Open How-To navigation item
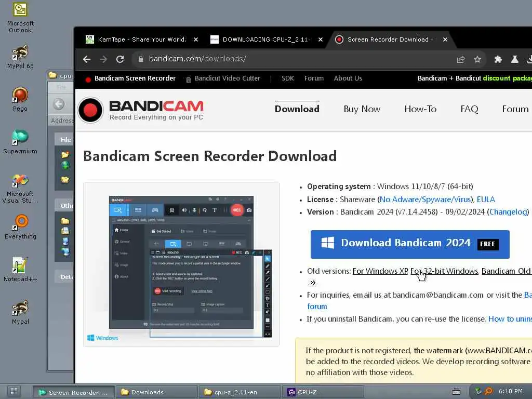This screenshot has width=532, height=399. (x=420, y=109)
